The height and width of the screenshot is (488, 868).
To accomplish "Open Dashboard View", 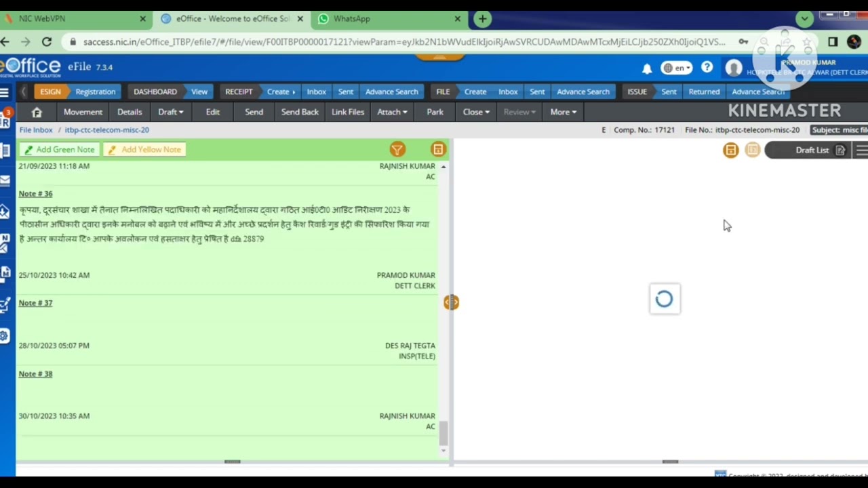I will click(199, 91).
